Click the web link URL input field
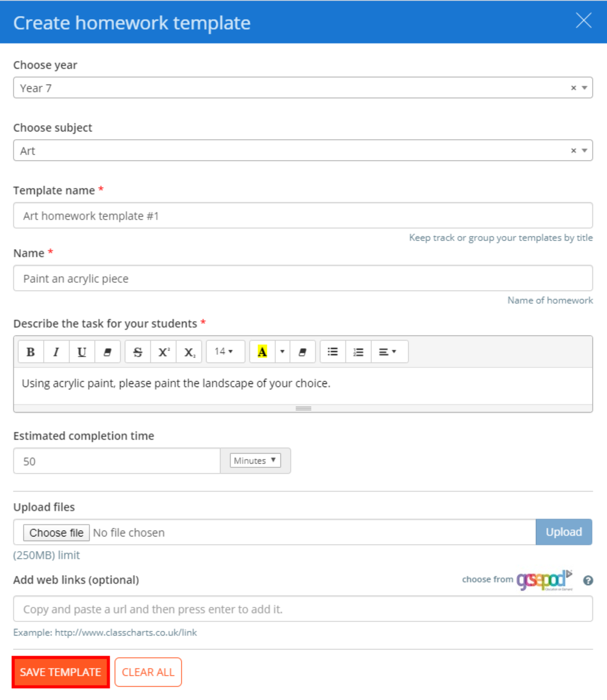The height and width of the screenshot is (700, 607). coord(303,609)
